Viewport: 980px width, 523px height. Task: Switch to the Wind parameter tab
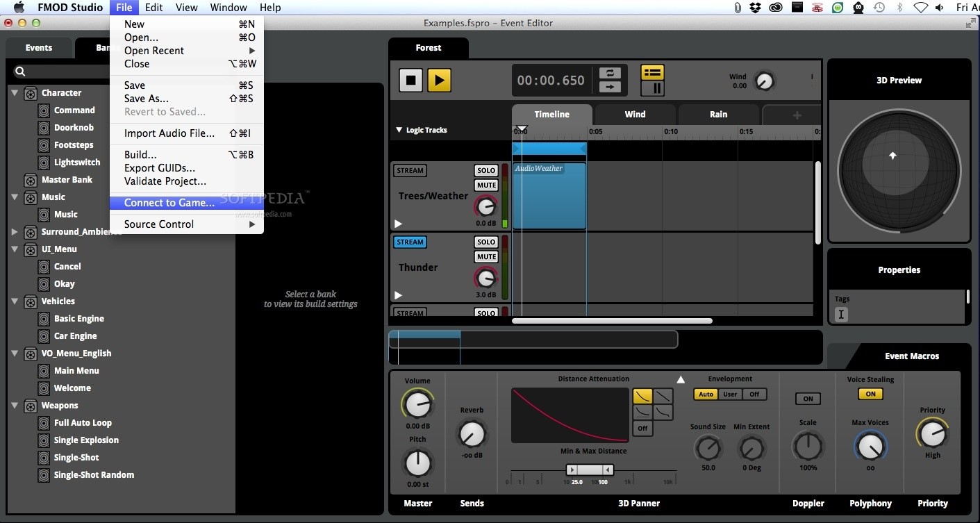[635, 115]
